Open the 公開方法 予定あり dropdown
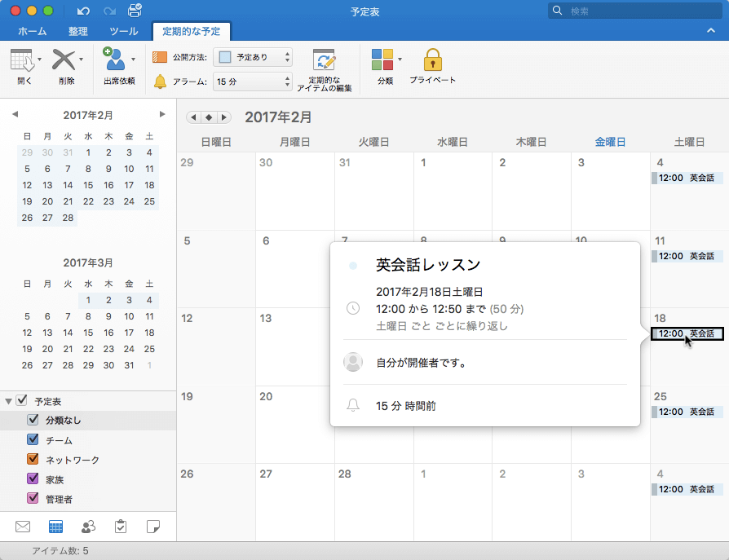This screenshot has height=560, width=729. (253, 57)
